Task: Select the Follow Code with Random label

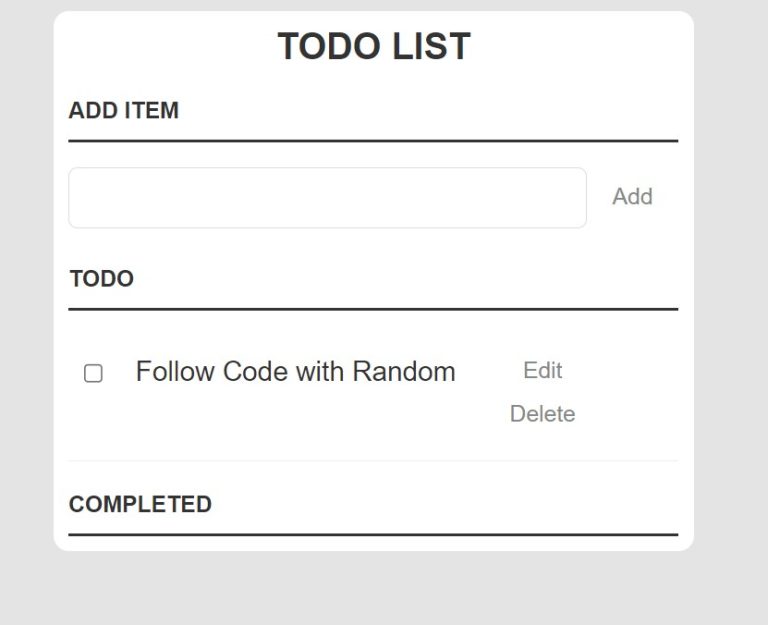Action: (295, 371)
